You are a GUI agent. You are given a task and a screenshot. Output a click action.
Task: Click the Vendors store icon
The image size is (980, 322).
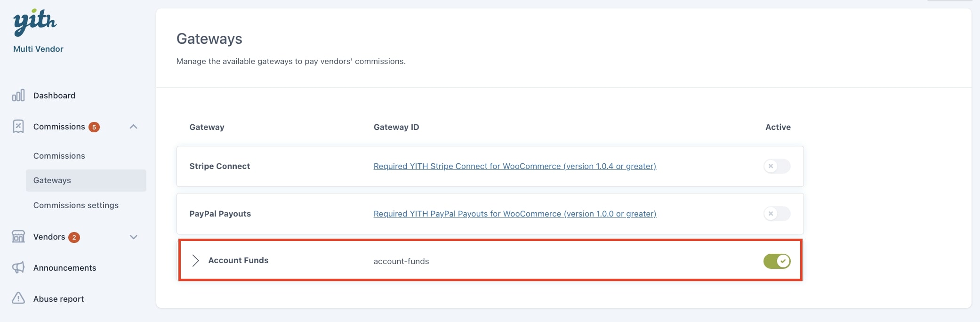click(x=18, y=236)
